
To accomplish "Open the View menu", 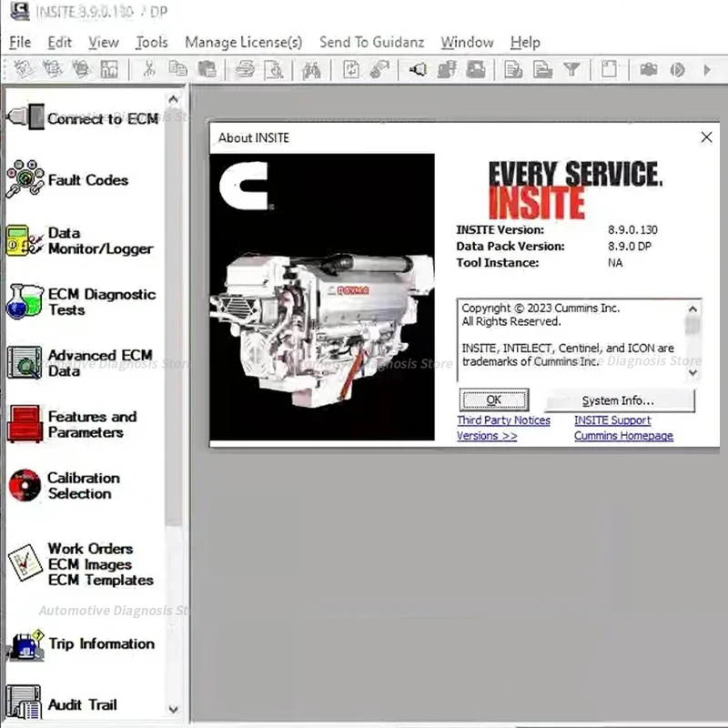I will coord(104,42).
